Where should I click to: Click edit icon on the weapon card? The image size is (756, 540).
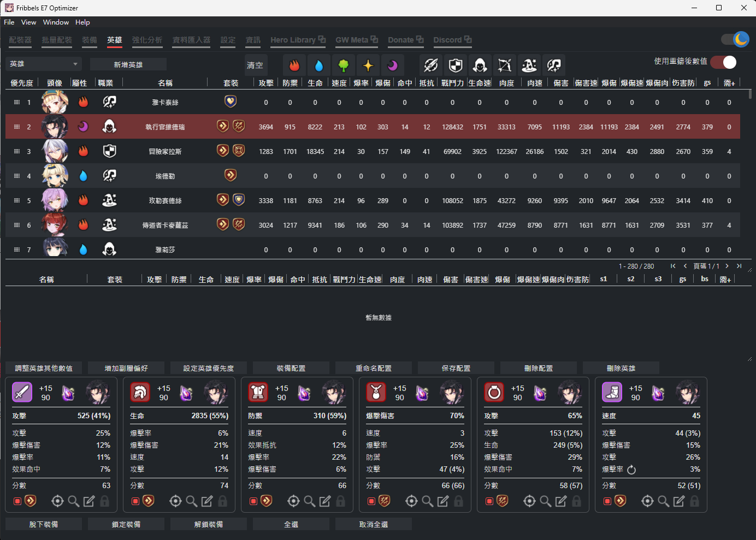(x=89, y=501)
